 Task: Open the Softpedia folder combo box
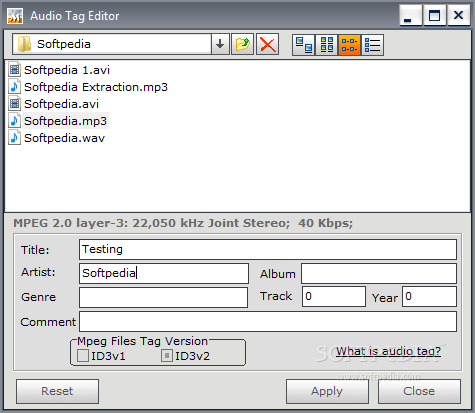pos(121,44)
